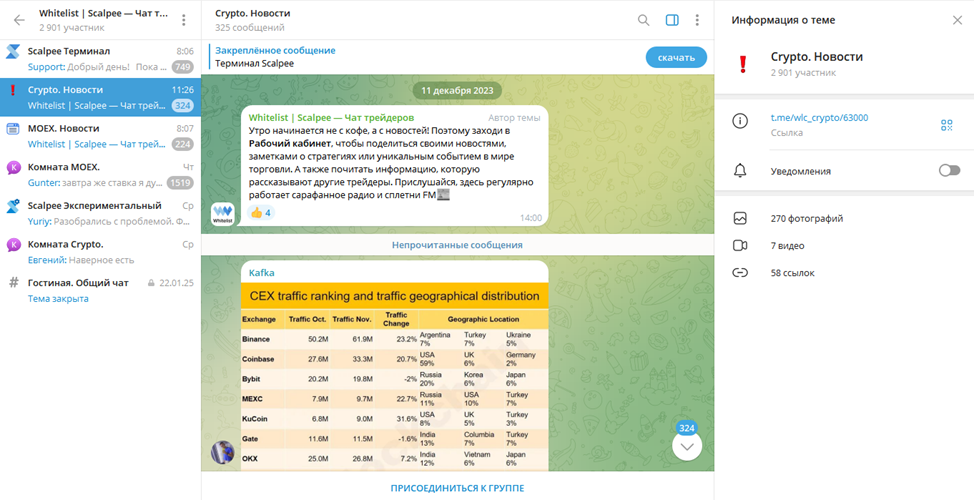974x500 pixels.
Task: Click the thumbs-up reaction with 4
Action: [x=261, y=212]
